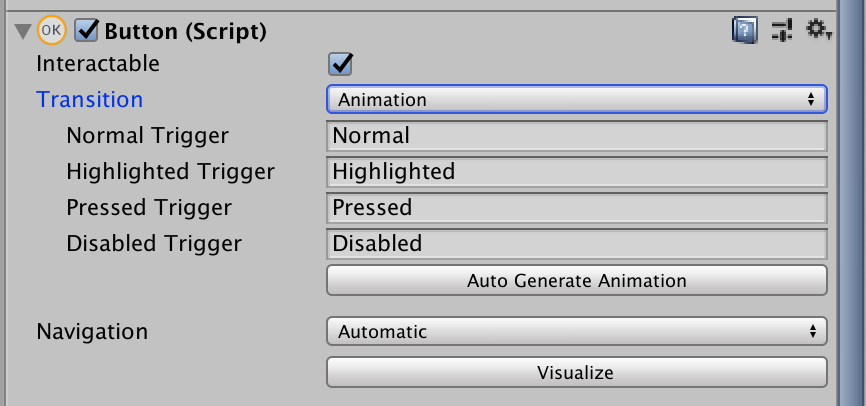This screenshot has height=406, width=866.
Task: Uncheck the Interactable checkbox
Action: point(342,64)
